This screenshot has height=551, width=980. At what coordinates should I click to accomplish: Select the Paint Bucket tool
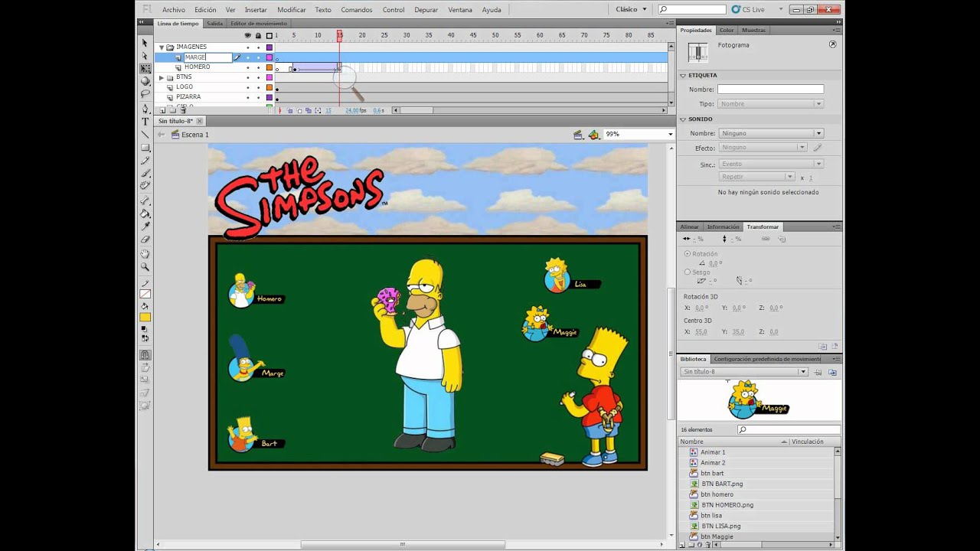[145, 214]
